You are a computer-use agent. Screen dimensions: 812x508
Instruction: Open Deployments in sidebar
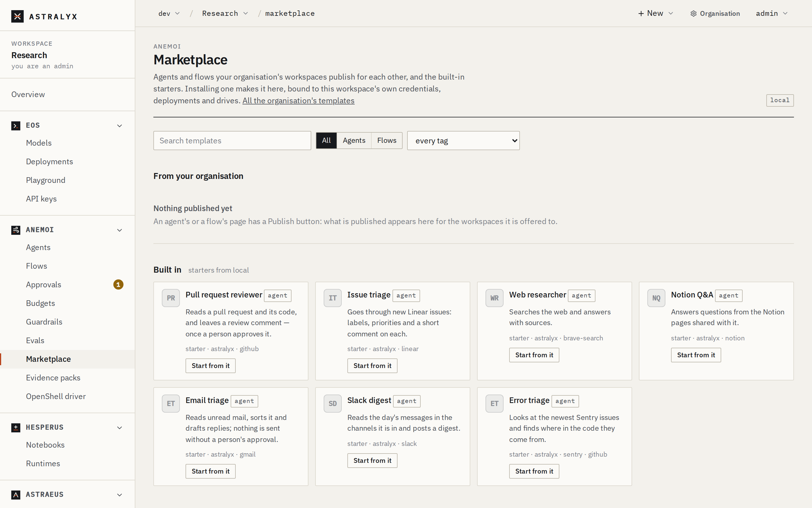[x=67, y=162]
